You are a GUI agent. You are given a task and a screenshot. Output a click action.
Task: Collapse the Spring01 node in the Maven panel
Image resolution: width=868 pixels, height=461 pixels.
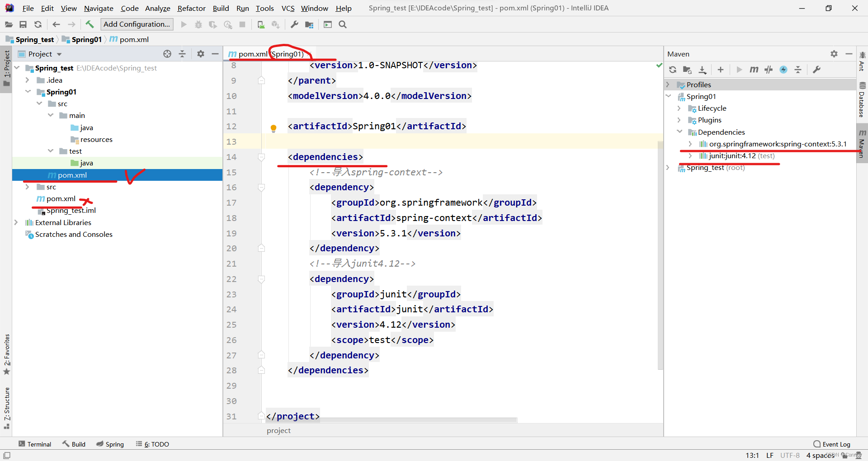[x=668, y=96]
